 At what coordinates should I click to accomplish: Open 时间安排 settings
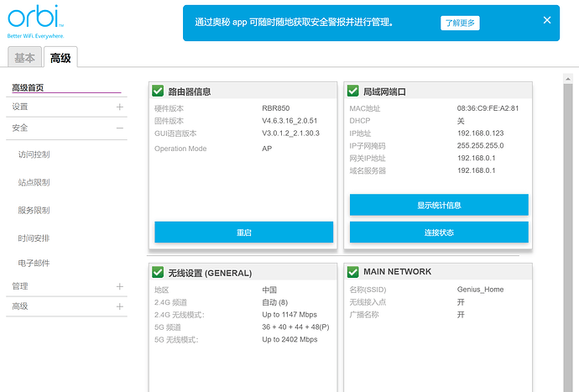[34, 238]
